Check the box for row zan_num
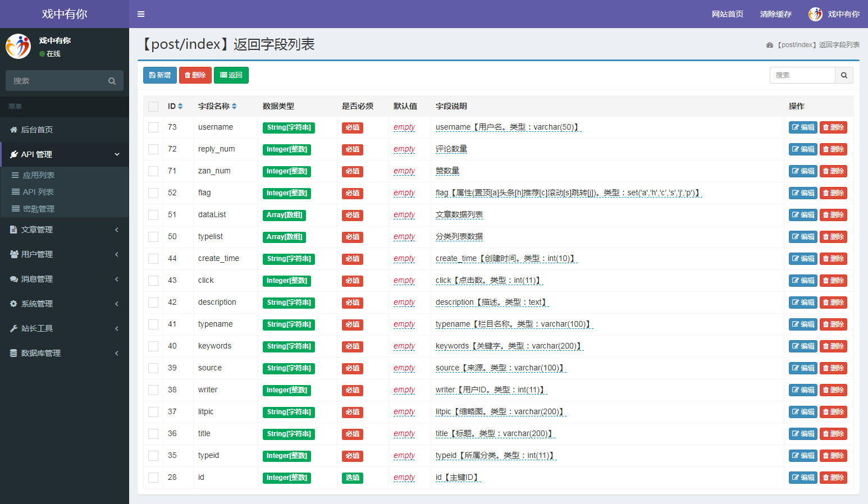 click(153, 171)
